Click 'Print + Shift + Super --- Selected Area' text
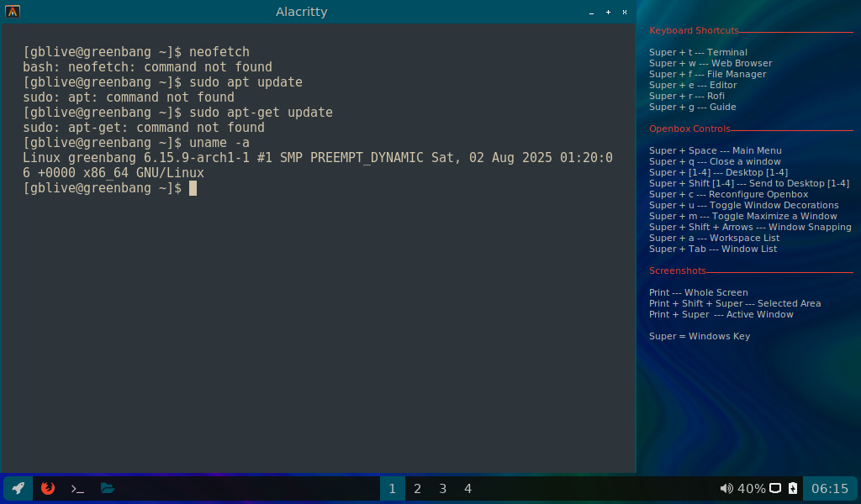861x504 pixels. pos(735,304)
